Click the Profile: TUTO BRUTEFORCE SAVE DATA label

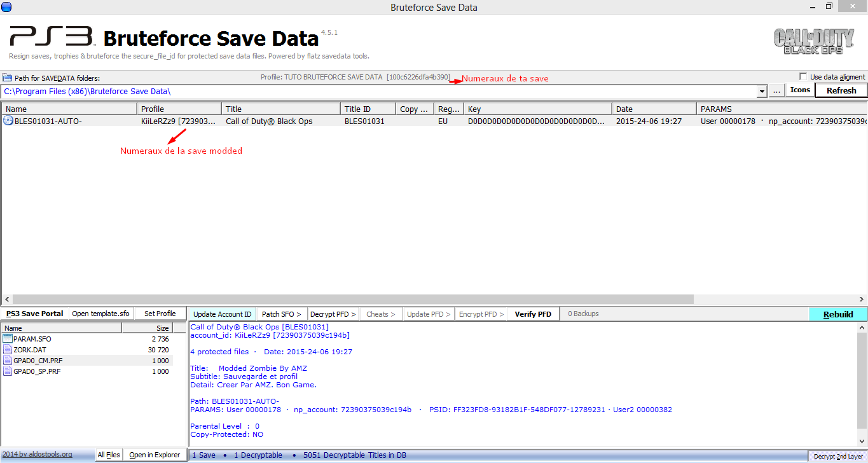(355, 77)
